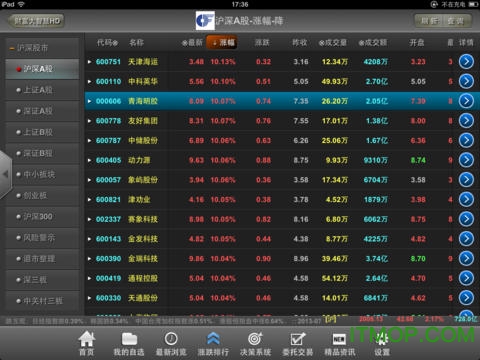This screenshot has height=360, width=480.
Task: Open details arrow for 津劝业 row
Action: click(466, 199)
